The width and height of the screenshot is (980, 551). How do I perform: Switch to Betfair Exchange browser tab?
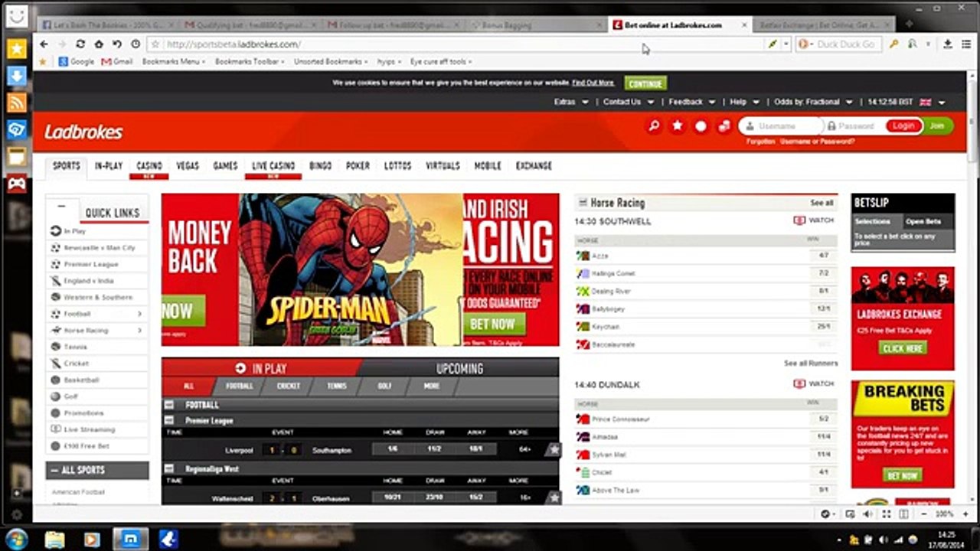(824, 25)
